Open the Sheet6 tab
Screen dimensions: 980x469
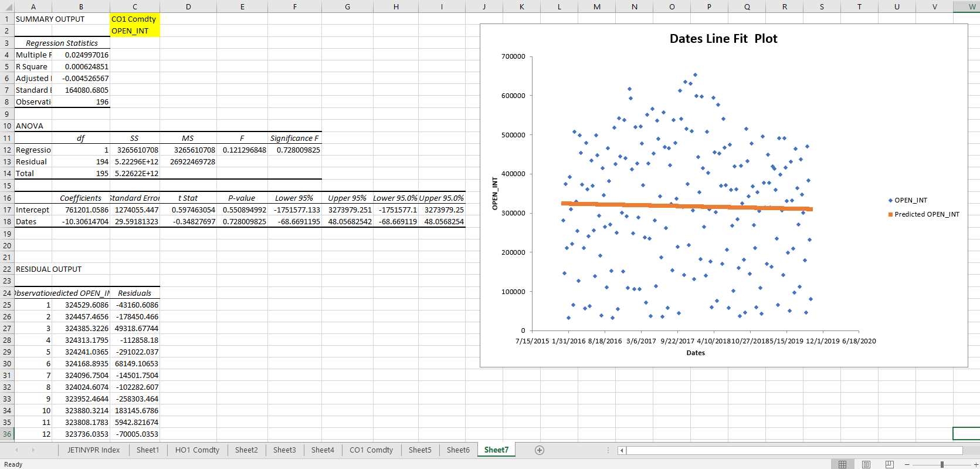pyautogui.click(x=458, y=450)
